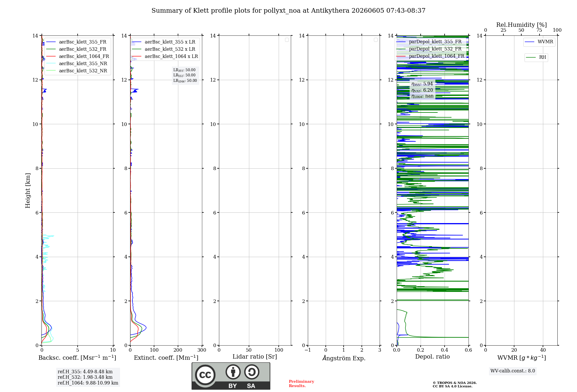Click the © TROPOS & NOA 2026 copyright text

point(455,383)
